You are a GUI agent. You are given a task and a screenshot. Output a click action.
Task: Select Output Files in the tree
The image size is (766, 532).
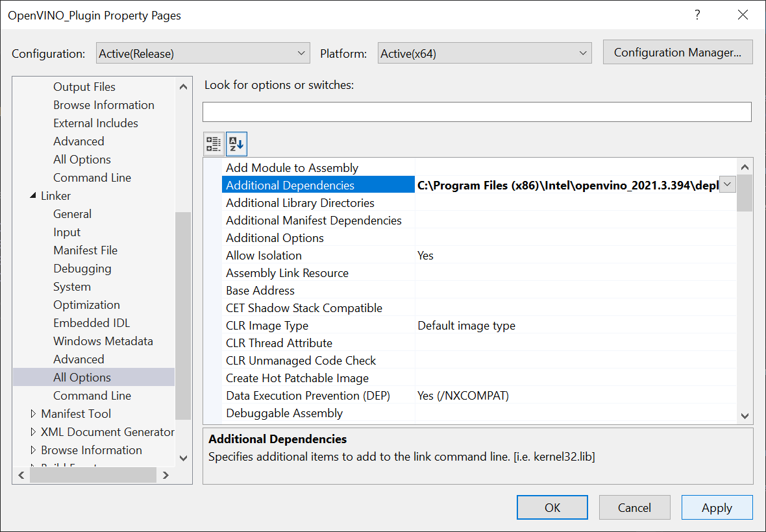[84, 87]
